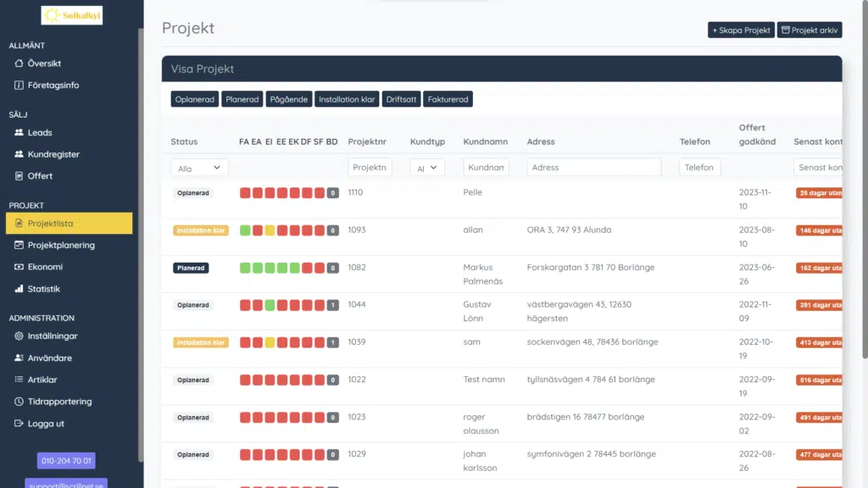The height and width of the screenshot is (488, 868).
Task: Click the Installation klar badge for project 1093
Action: pyautogui.click(x=200, y=230)
